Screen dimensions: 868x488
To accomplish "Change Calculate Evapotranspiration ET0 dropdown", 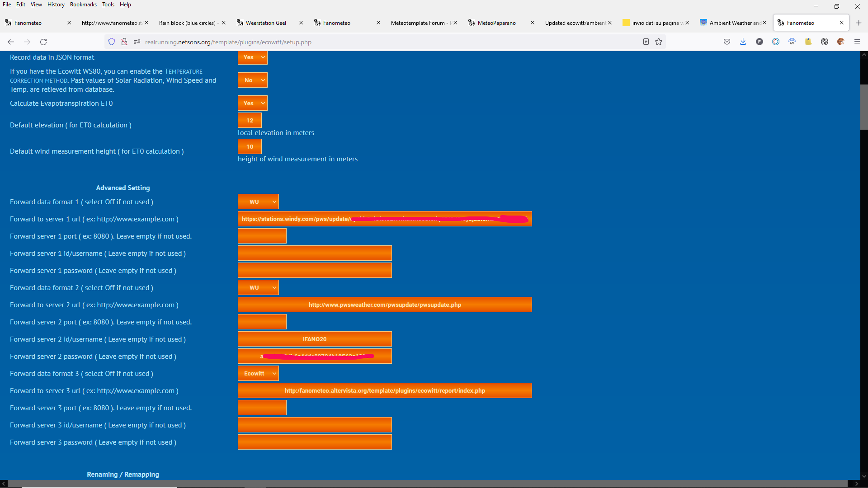I will 253,103.
